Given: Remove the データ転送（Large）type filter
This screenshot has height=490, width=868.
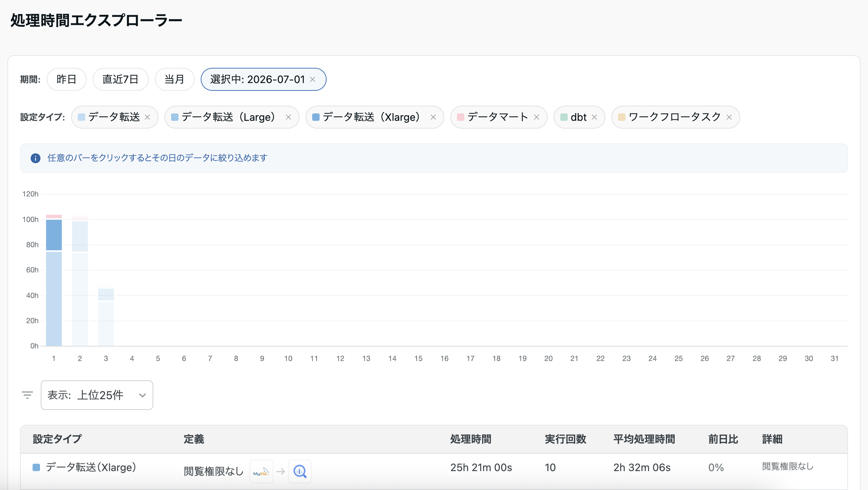Looking at the screenshot, I should click(288, 117).
